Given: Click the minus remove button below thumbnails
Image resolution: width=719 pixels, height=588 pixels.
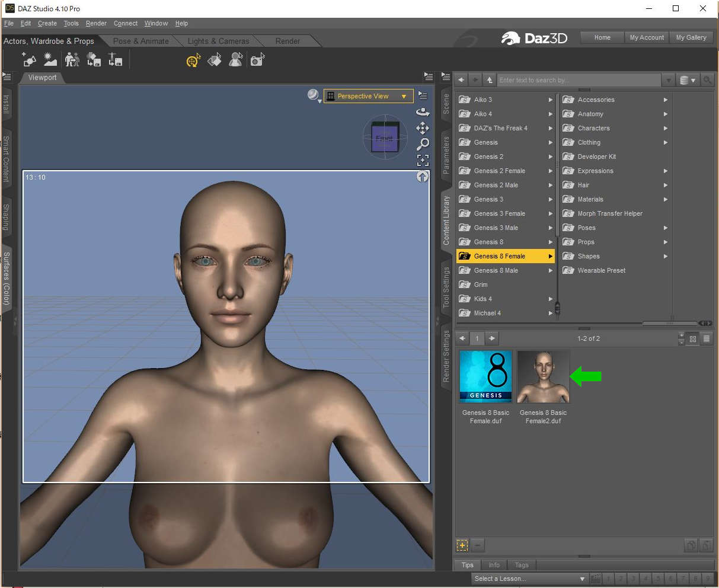Looking at the screenshot, I should 478,545.
